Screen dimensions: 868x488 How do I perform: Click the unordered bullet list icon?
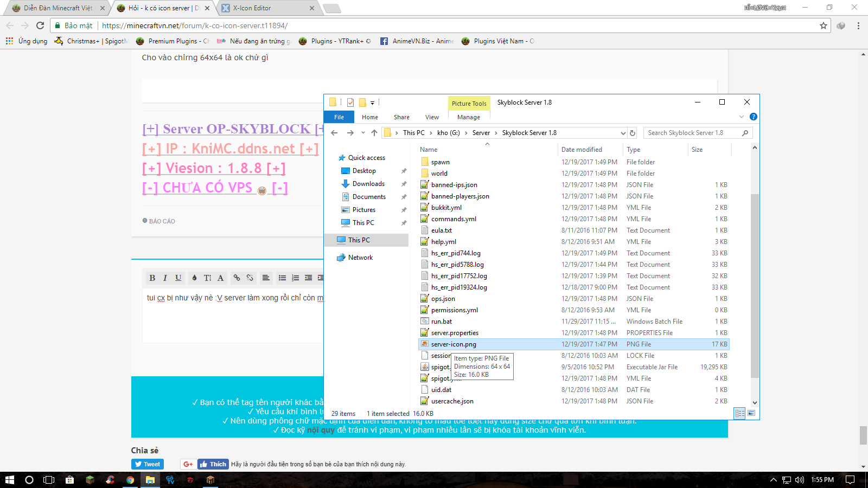point(282,278)
